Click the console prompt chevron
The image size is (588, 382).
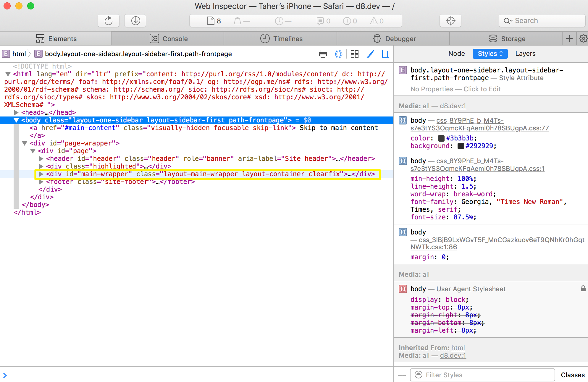coord(5,375)
